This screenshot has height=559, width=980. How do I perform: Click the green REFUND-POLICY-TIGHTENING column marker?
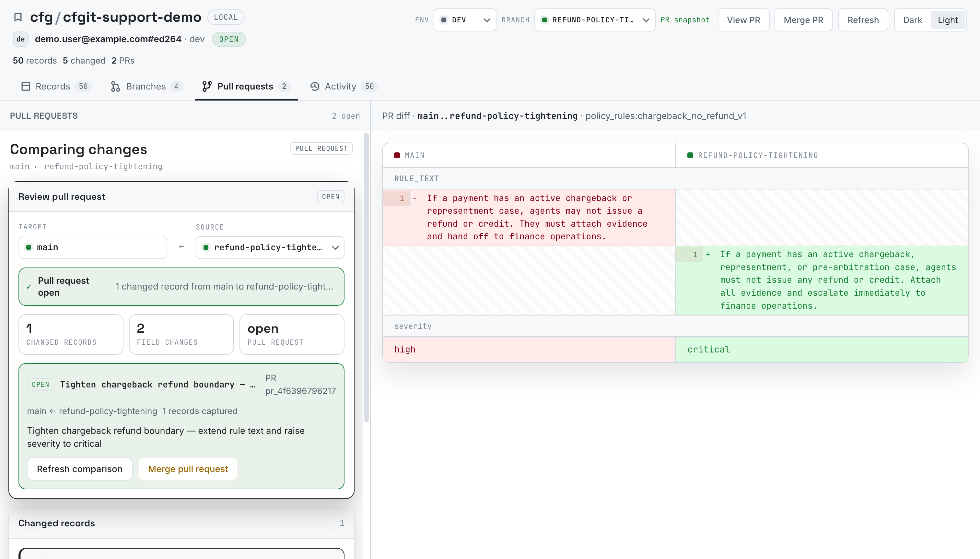(x=690, y=156)
